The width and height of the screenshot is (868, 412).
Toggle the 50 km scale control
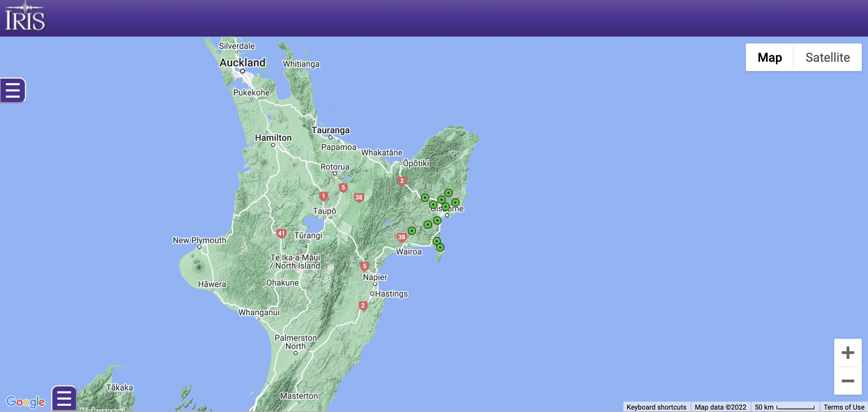pos(785,407)
